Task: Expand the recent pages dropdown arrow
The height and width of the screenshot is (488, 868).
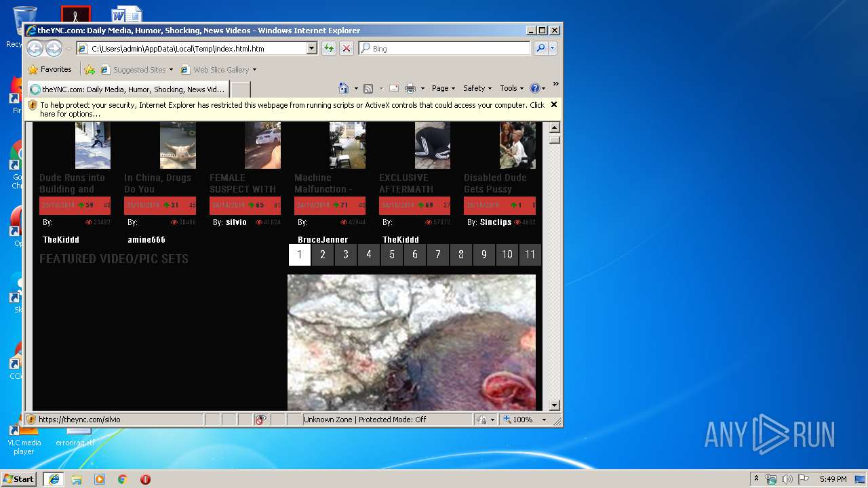Action: pos(68,49)
